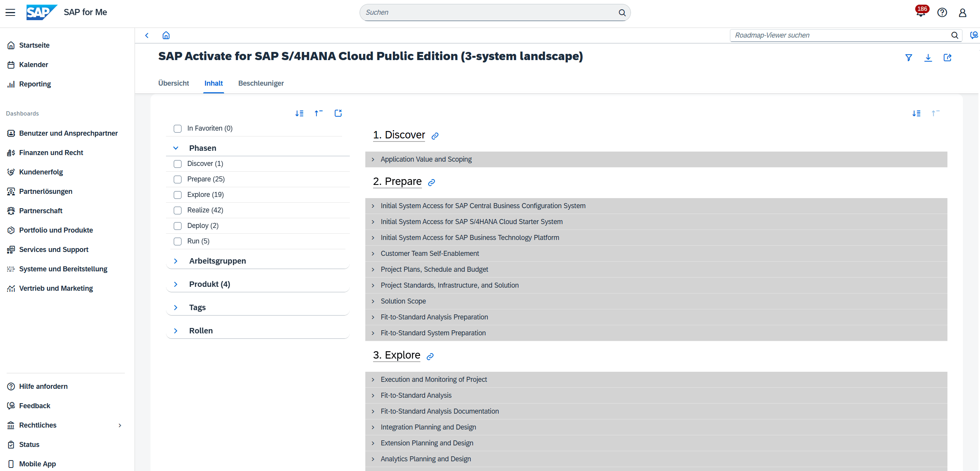The height and width of the screenshot is (471, 980).
Task: Open Services und Support dashboard
Action: [54, 250]
